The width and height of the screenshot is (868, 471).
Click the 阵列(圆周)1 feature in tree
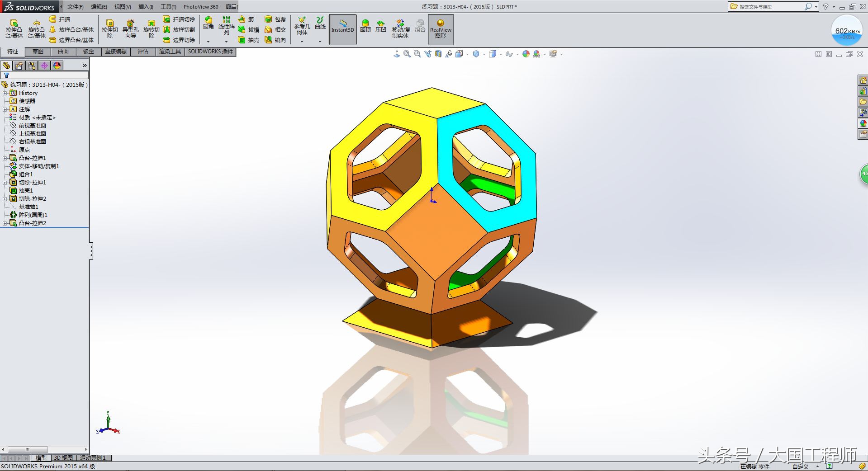click(32, 215)
